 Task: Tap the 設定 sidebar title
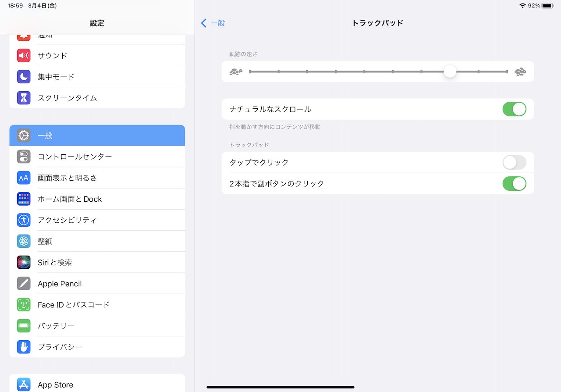tap(97, 23)
